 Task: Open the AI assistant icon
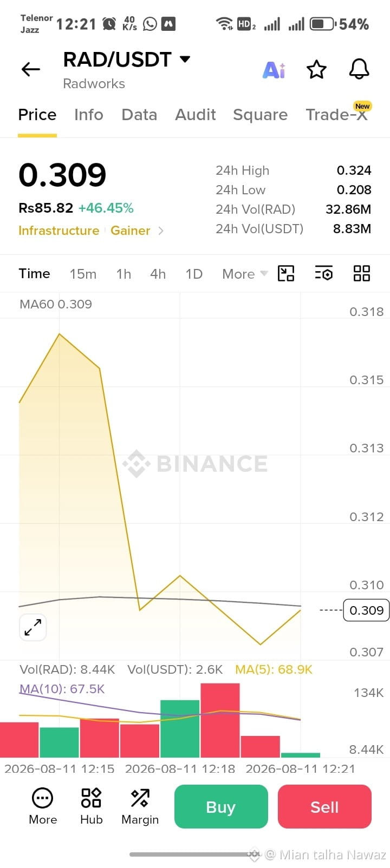[x=274, y=70]
